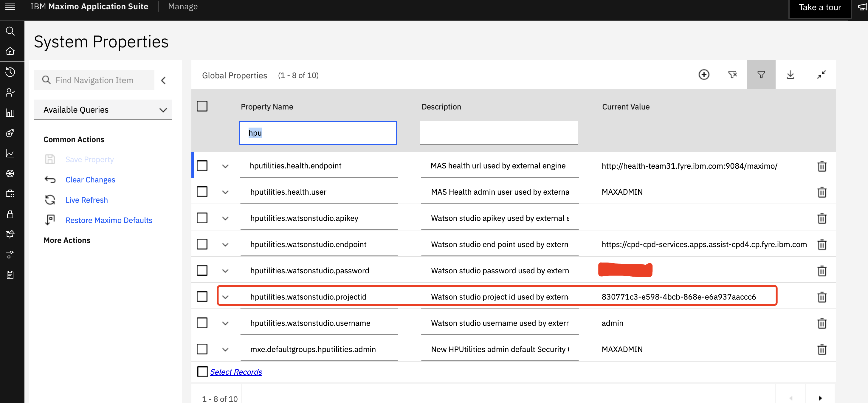Click the Current Value column header
868x403 pixels.
[x=626, y=106]
